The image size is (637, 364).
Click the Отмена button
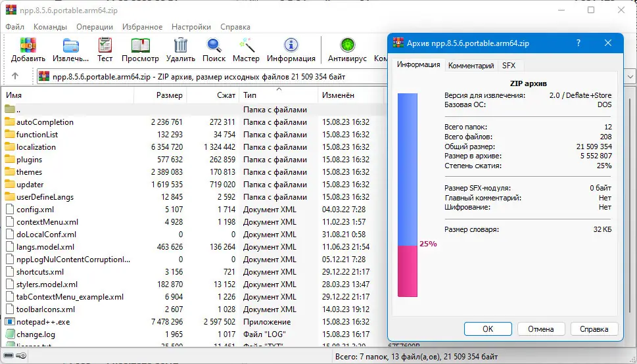[x=541, y=329]
